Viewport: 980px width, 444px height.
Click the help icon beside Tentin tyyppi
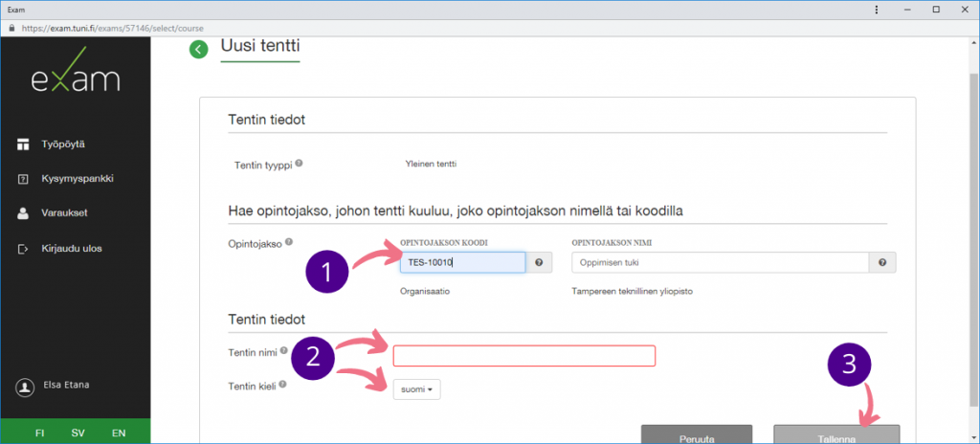pos(300,164)
